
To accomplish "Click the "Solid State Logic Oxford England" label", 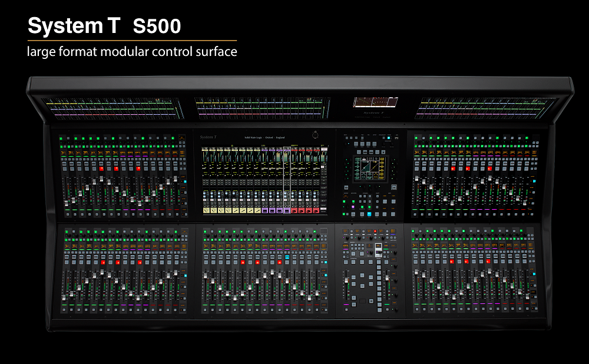I will coord(265,137).
